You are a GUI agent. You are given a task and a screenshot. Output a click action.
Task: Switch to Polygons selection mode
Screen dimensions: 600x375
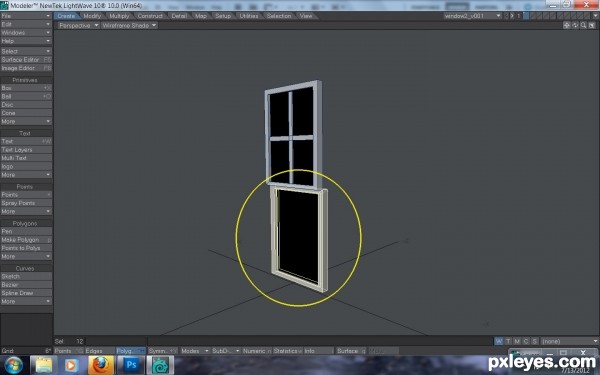point(130,351)
